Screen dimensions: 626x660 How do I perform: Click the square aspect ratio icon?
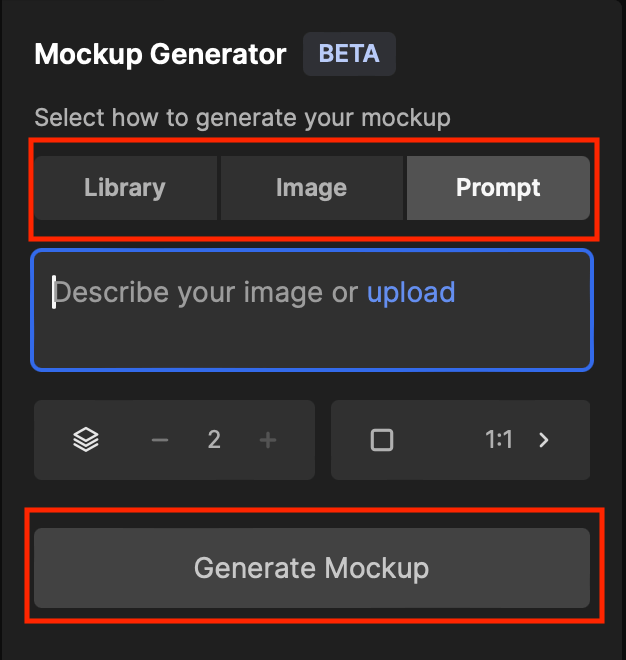tap(382, 440)
